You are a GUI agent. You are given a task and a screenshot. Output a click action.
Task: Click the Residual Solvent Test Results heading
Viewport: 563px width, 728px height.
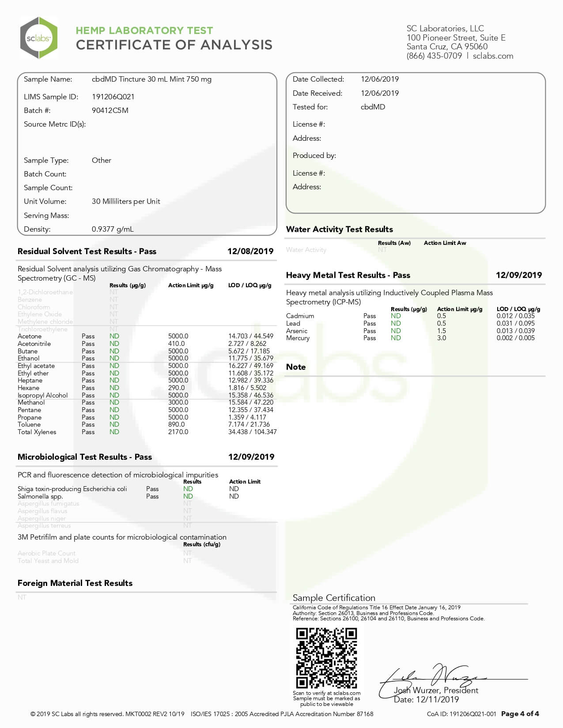coord(87,251)
